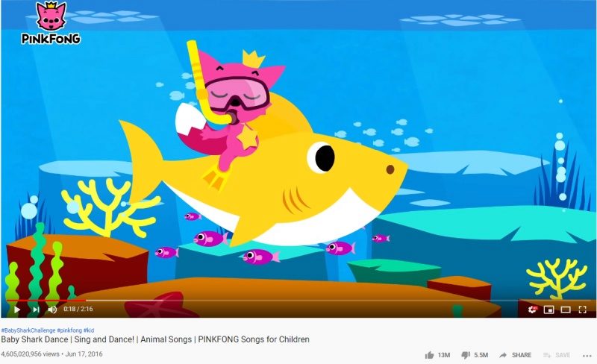Click the Pinkfong channel logo watermark
Image resolution: width=597 pixels, height=364 pixels.
tap(51, 23)
